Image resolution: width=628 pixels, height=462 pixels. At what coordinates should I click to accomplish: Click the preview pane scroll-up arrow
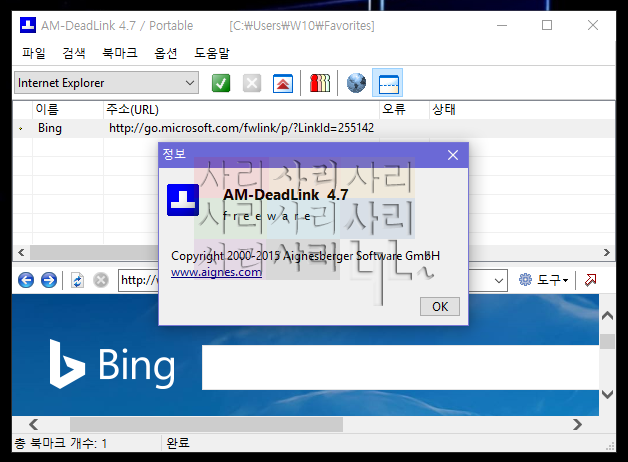pos(607,315)
